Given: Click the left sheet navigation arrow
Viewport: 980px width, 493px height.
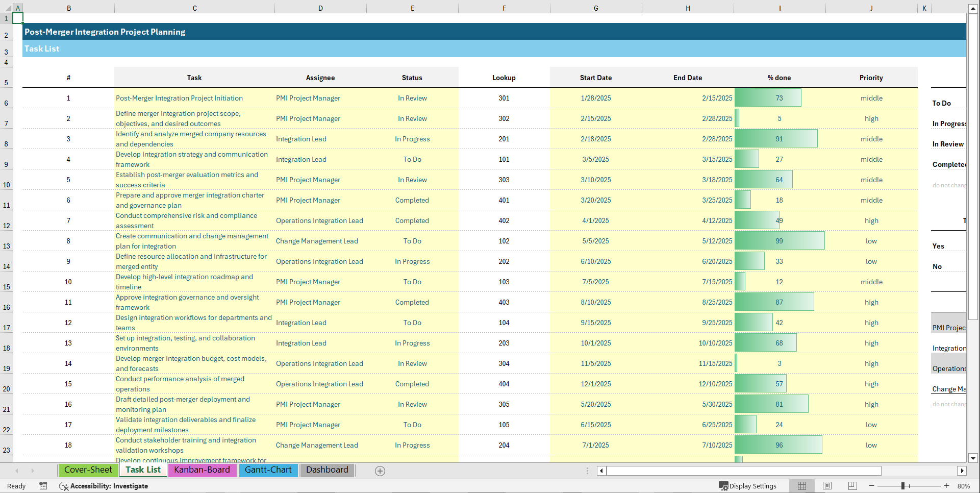Looking at the screenshot, I should [17, 471].
